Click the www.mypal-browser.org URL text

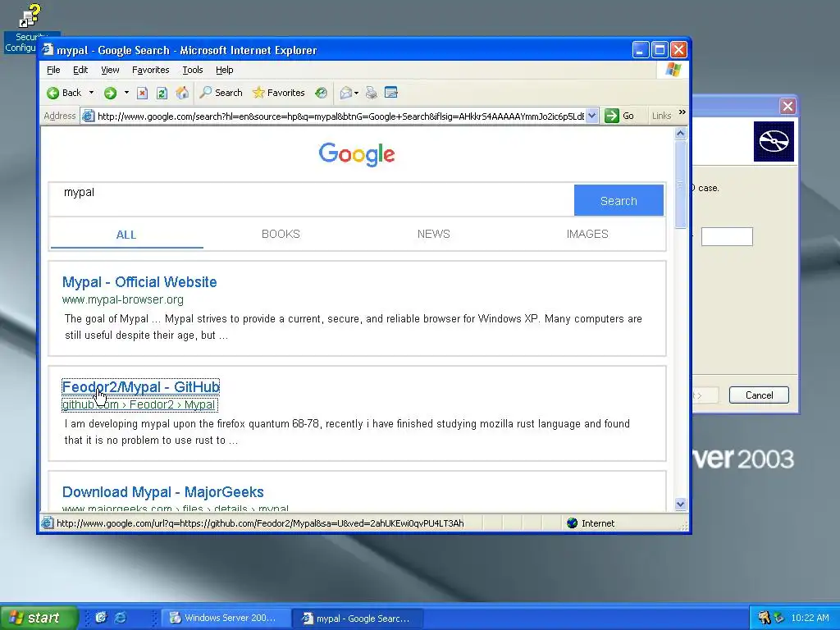pyautogui.click(x=123, y=299)
